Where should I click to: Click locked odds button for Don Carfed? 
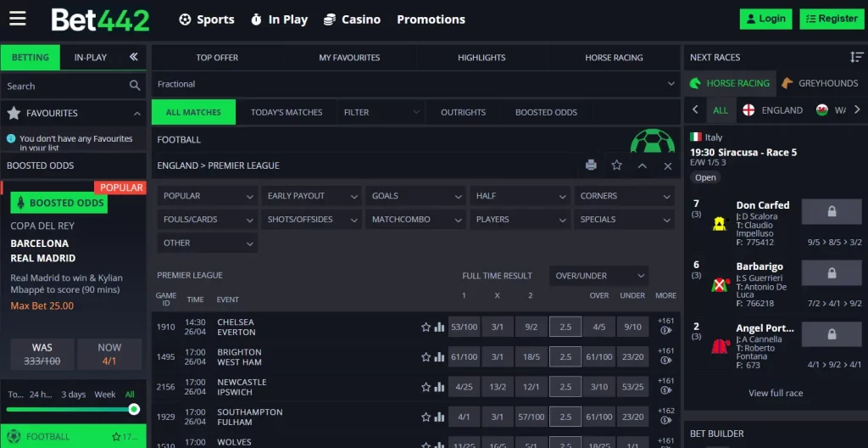(831, 211)
